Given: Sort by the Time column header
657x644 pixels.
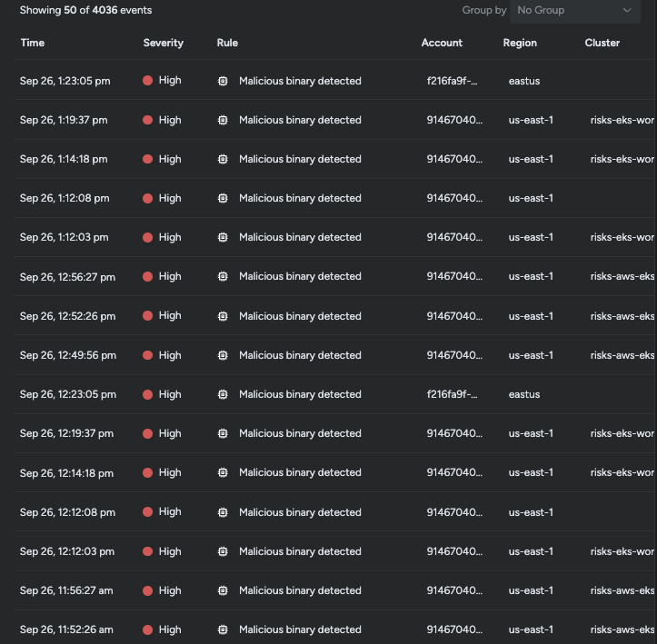Looking at the screenshot, I should (x=33, y=43).
